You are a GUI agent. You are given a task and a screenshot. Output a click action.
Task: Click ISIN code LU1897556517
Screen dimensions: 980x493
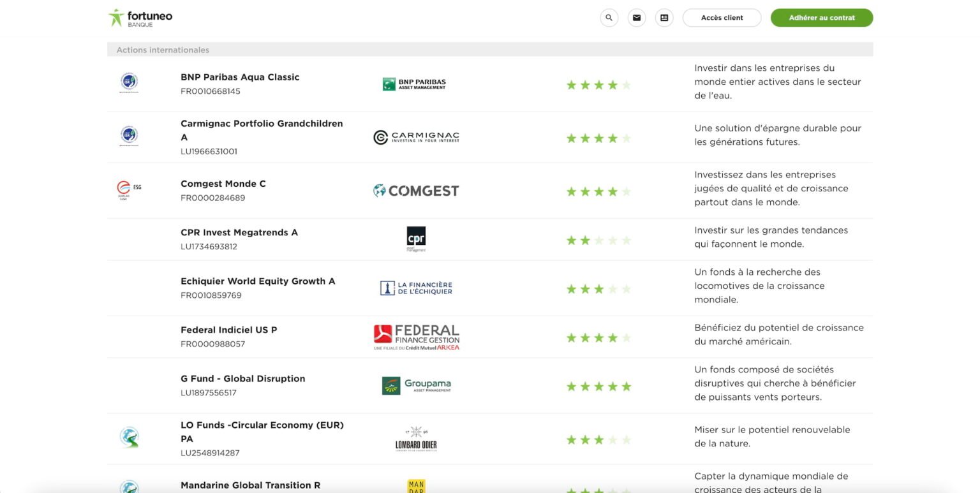[x=209, y=393]
